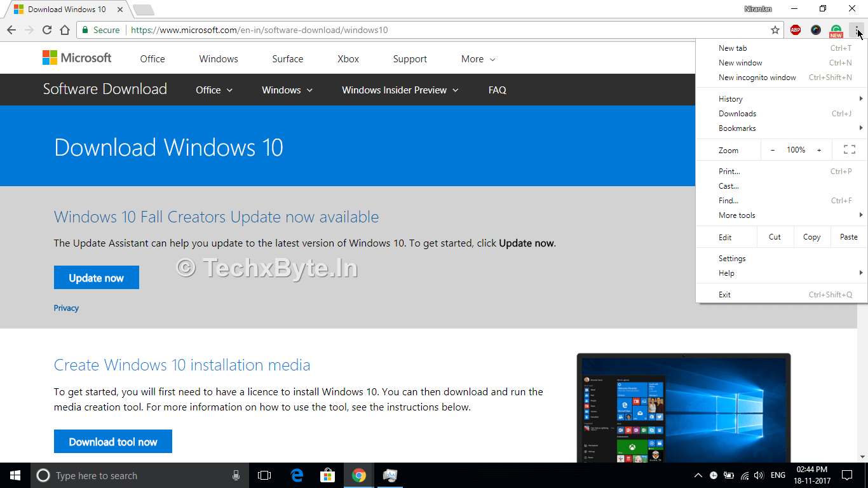Viewport: 868px width, 488px height.
Task: Expand the More dropdown in Microsoft nav
Action: point(478,59)
